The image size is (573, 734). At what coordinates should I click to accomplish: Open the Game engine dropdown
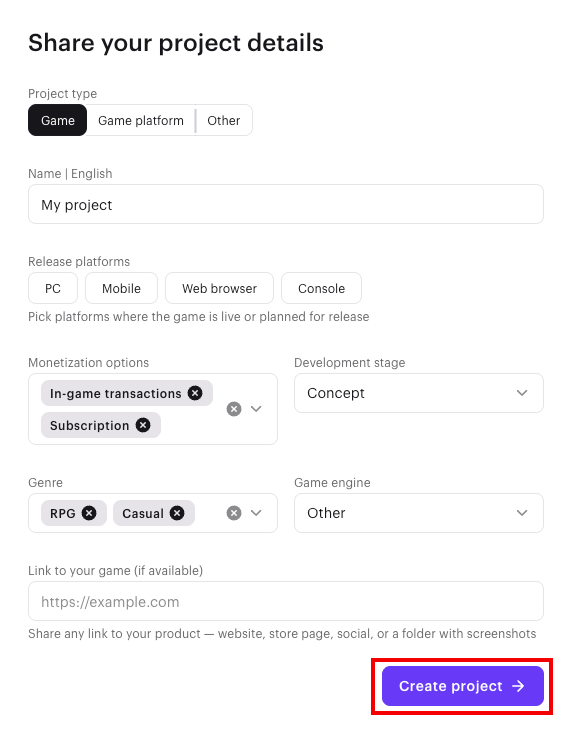[419, 513]
